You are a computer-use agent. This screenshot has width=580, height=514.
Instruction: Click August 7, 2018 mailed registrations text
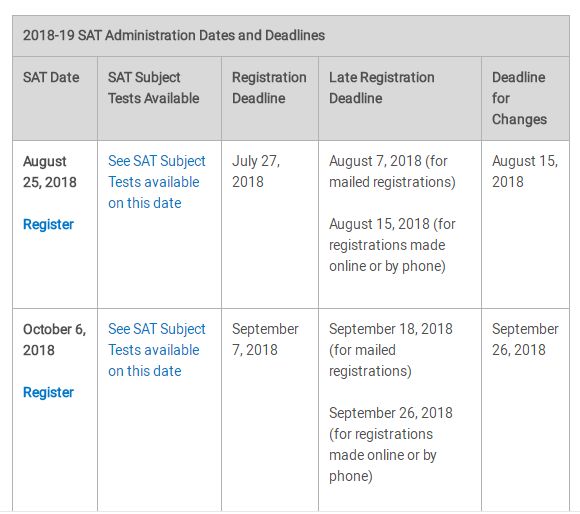(x=392, y=172)
